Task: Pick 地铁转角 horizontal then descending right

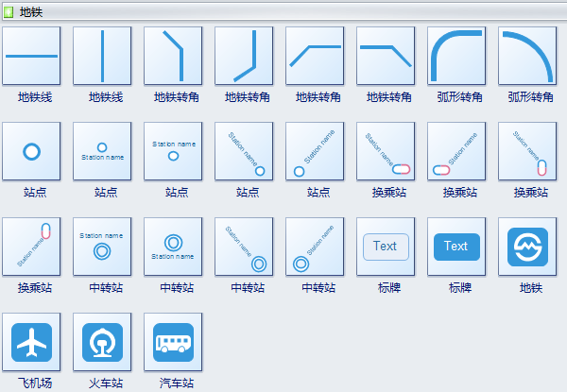Action: point(386,56)
